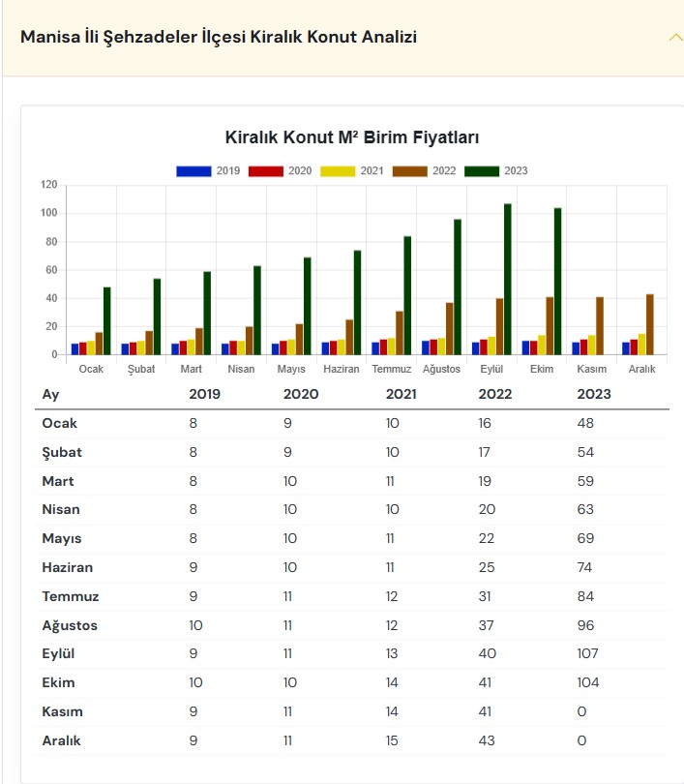Click the 43 value in Aralık row
This screenshot has height=784, width=684.
pyautogui.click(x=487, y=740)
